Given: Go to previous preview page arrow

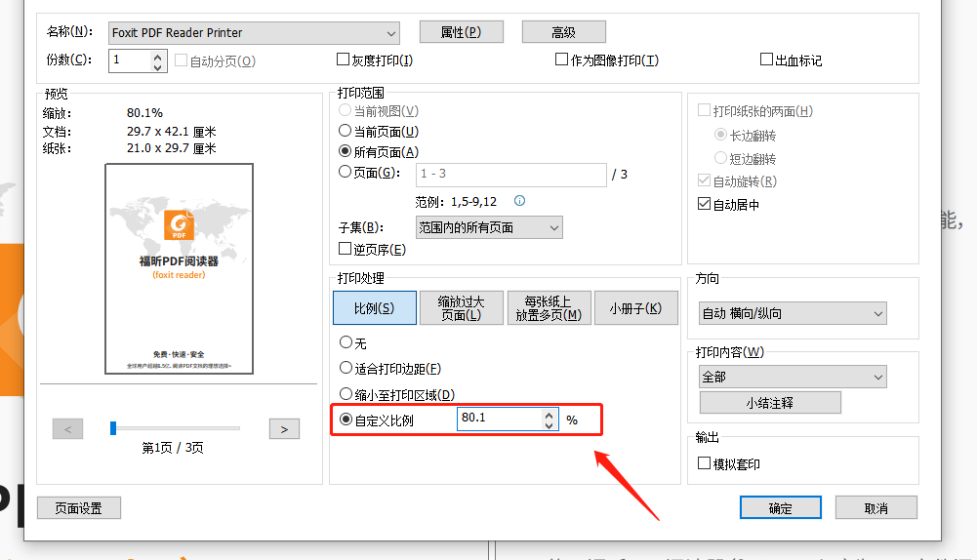Looking at the screenshot, I should 67,428.
